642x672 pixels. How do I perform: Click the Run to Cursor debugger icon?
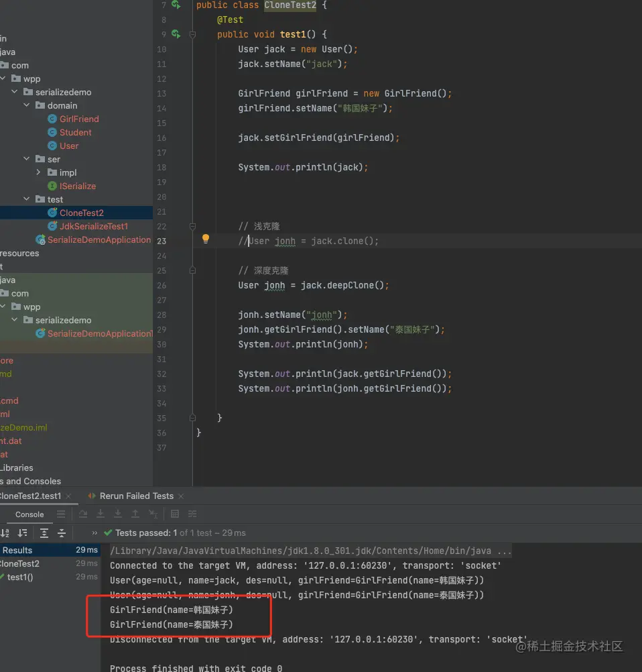click(x=153, y=514)
